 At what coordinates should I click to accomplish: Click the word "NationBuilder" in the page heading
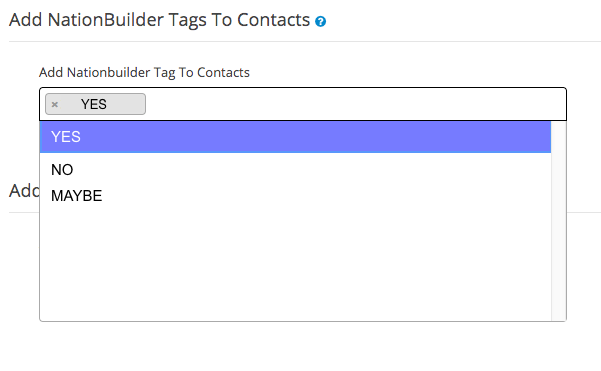[106, 20]
